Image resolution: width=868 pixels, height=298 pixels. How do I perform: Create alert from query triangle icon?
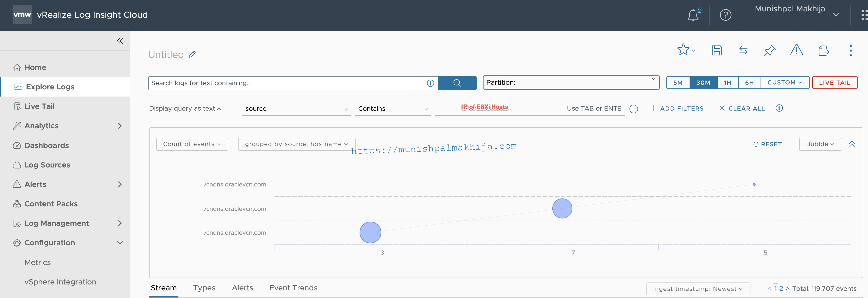coord(797,50)
